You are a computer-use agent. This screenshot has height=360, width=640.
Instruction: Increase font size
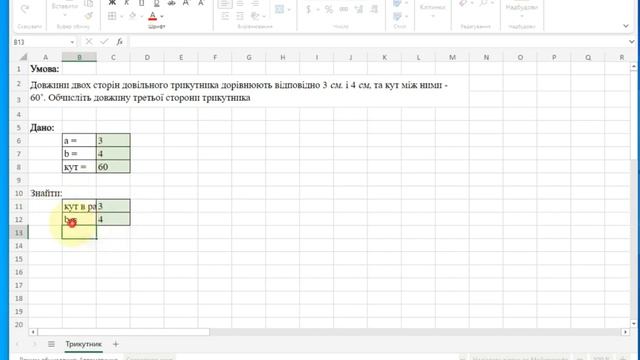click(186, 3)
